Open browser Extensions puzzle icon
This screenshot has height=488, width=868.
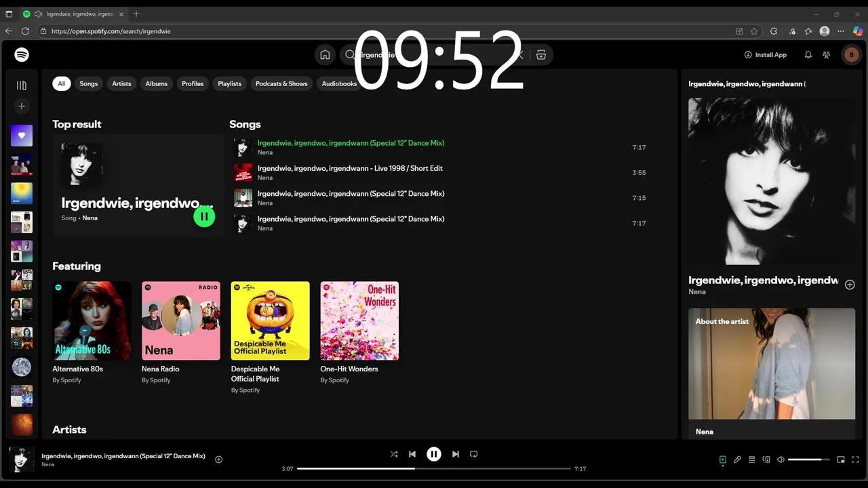[x=774, y=31]
